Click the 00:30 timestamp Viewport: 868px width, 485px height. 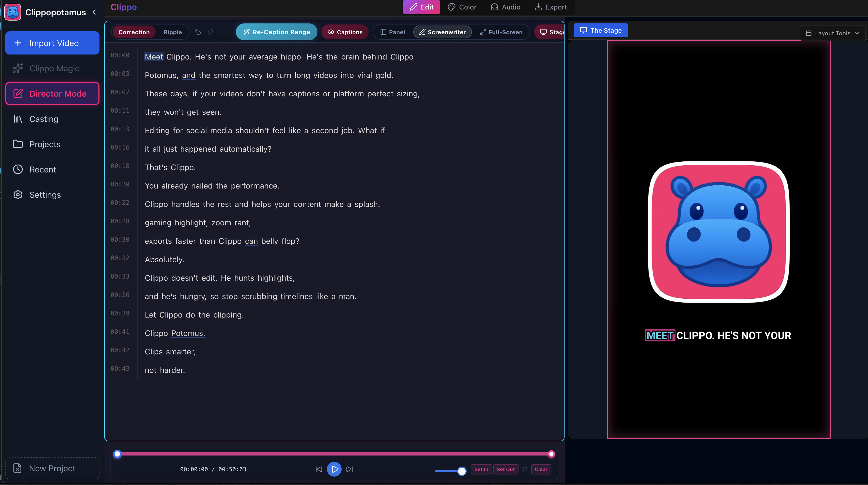point(120,240)
